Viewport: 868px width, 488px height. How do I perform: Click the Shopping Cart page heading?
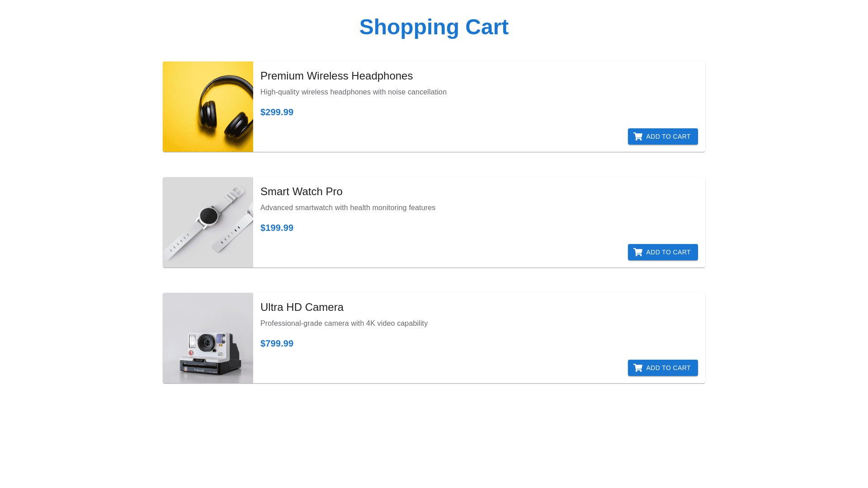pyautogui.click(x=434, y=27)
